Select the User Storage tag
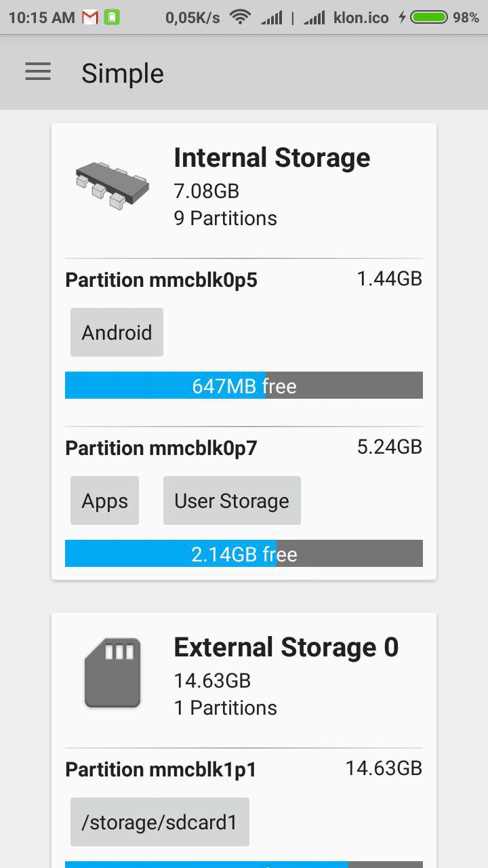This screenshot has width=488, height=868. (232, 500)
